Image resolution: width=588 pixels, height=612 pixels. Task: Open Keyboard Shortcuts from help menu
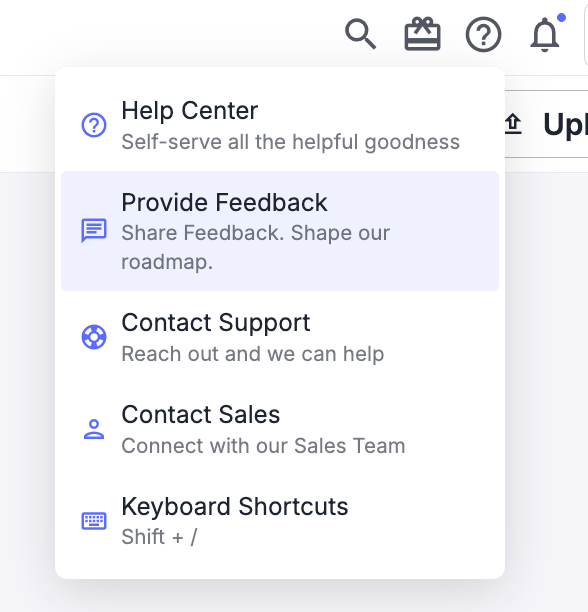(x=280, y=521)
